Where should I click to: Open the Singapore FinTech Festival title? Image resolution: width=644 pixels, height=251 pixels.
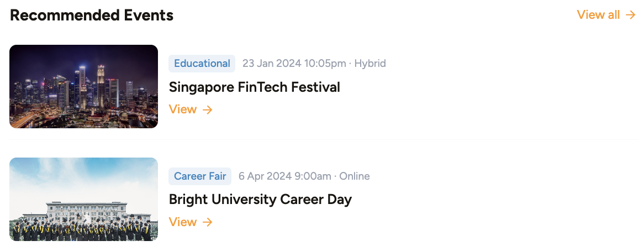(254, 87)
